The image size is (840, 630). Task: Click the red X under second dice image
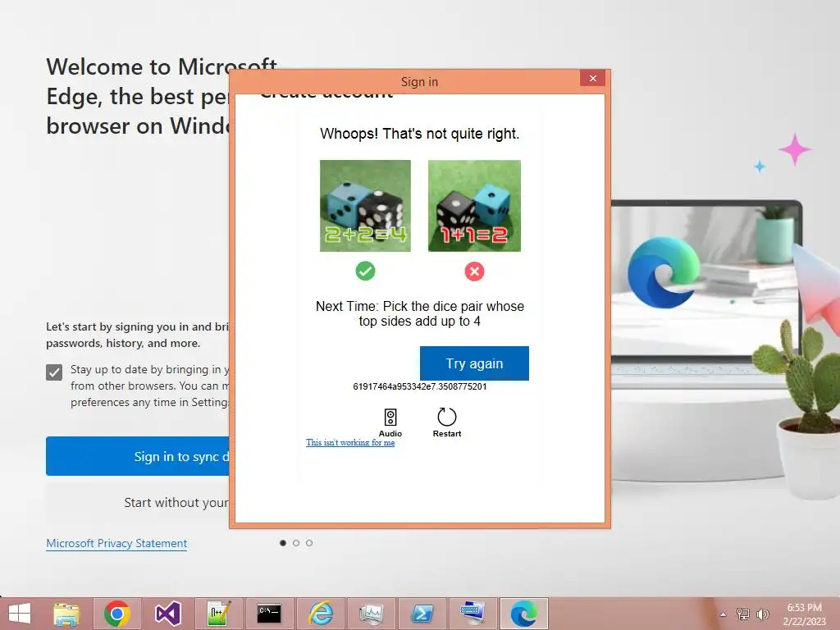[474, 271]
